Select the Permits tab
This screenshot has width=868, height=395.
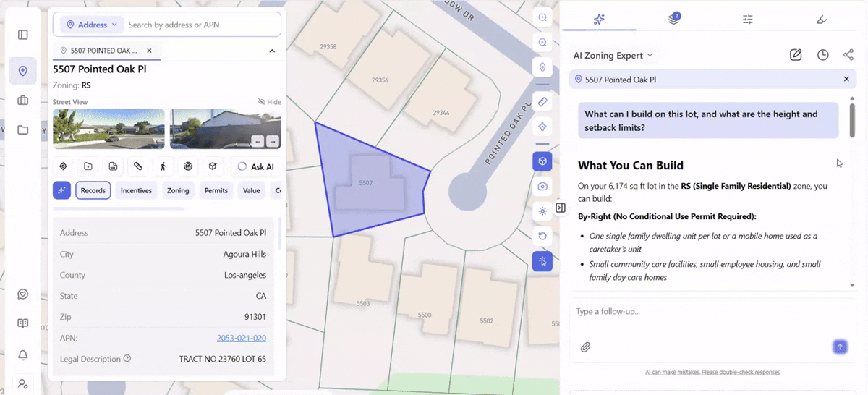216,190
